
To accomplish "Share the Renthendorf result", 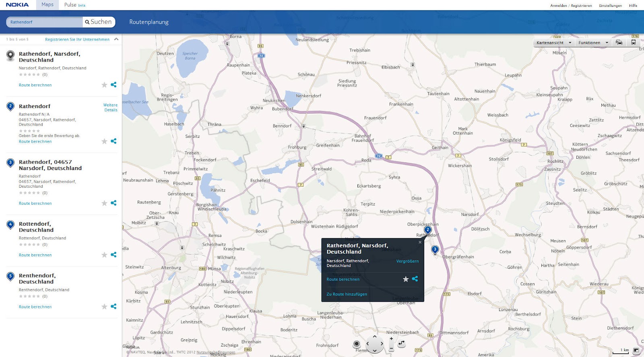I will click(114, 307).
